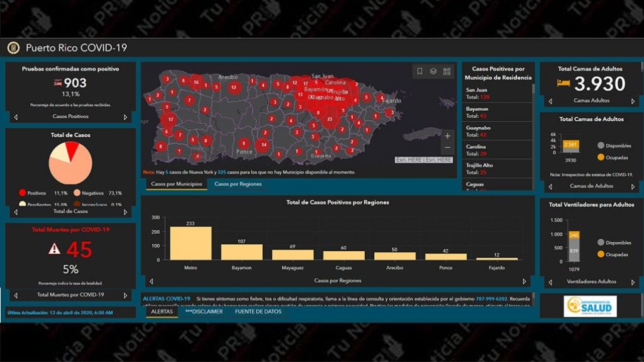Zoom in on the map
The height and width of the screenshot is (362, 644).
(447, 135)
